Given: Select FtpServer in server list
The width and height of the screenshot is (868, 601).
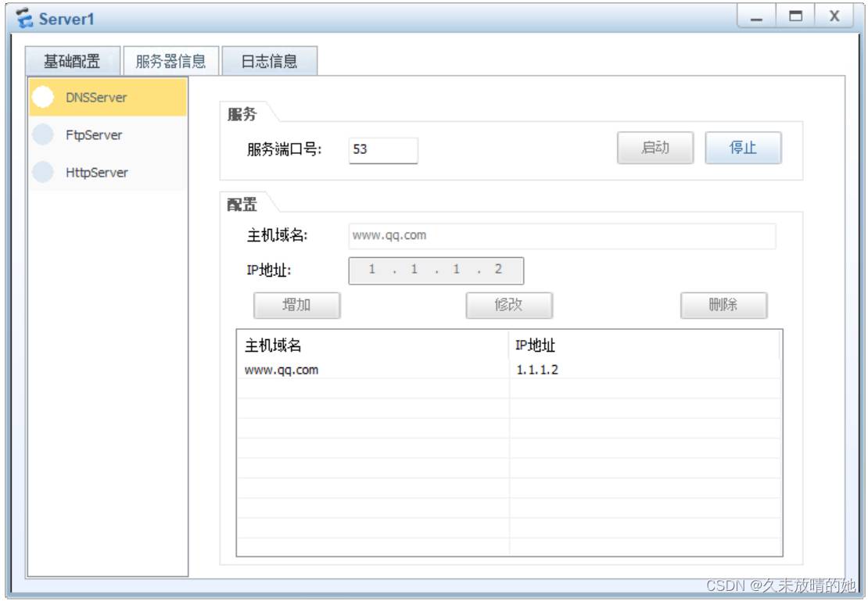Looking at the screenshot, I should coord(108,134).
